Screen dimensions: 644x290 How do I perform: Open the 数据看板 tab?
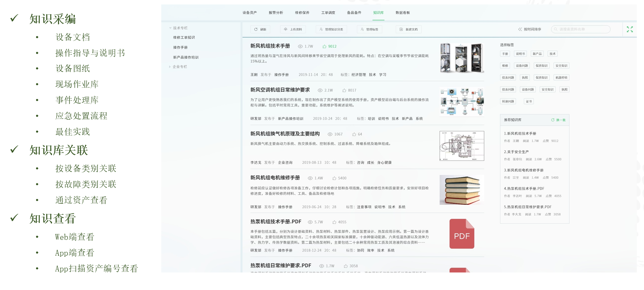pos(402,13)
